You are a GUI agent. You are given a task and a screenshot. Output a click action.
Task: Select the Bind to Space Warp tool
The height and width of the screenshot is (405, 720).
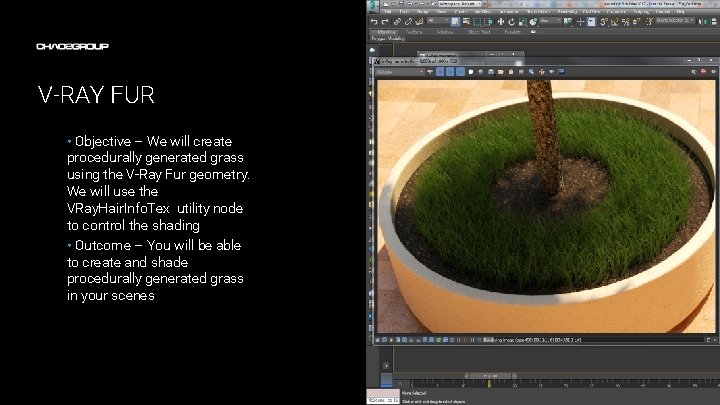420,22
